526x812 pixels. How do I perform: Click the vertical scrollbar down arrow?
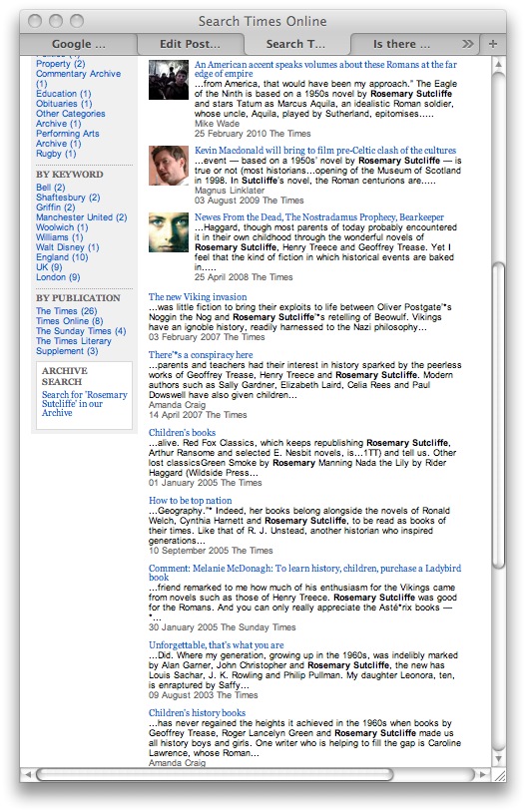498,759
